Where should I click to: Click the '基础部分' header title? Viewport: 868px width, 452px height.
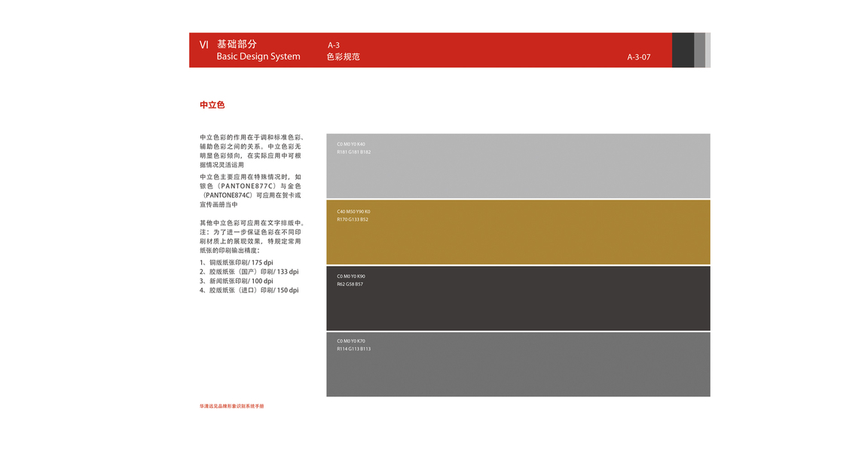point(237,44)
